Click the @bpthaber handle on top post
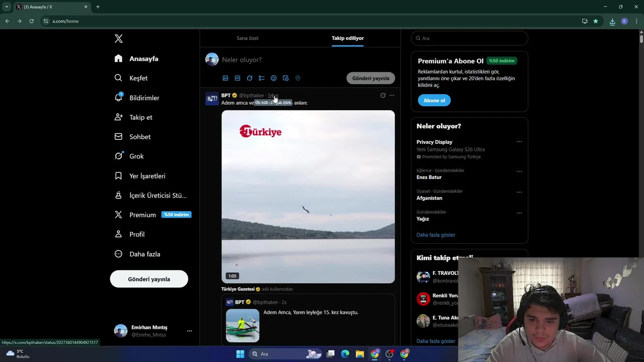The width and height of the screenshot is (644, 362). 252,96
